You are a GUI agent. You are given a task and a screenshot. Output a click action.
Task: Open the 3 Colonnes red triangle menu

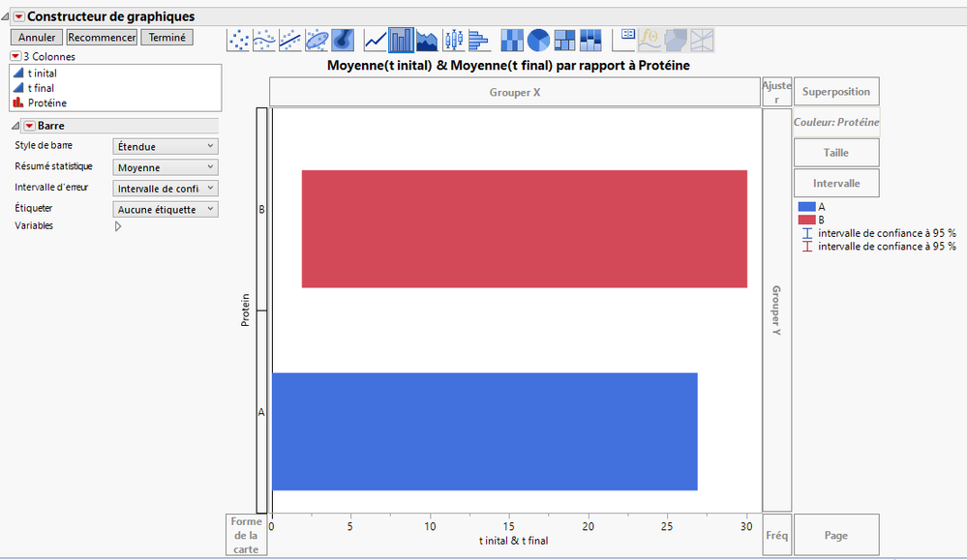[x=15, y=56]
